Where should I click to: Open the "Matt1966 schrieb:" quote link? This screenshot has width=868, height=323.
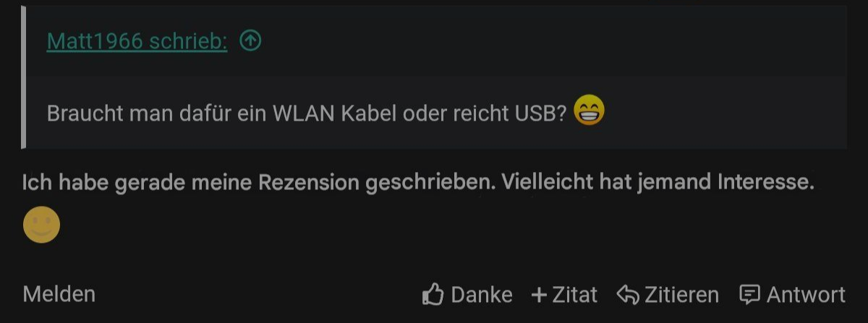pyautogui.click(x=137, y=42)
